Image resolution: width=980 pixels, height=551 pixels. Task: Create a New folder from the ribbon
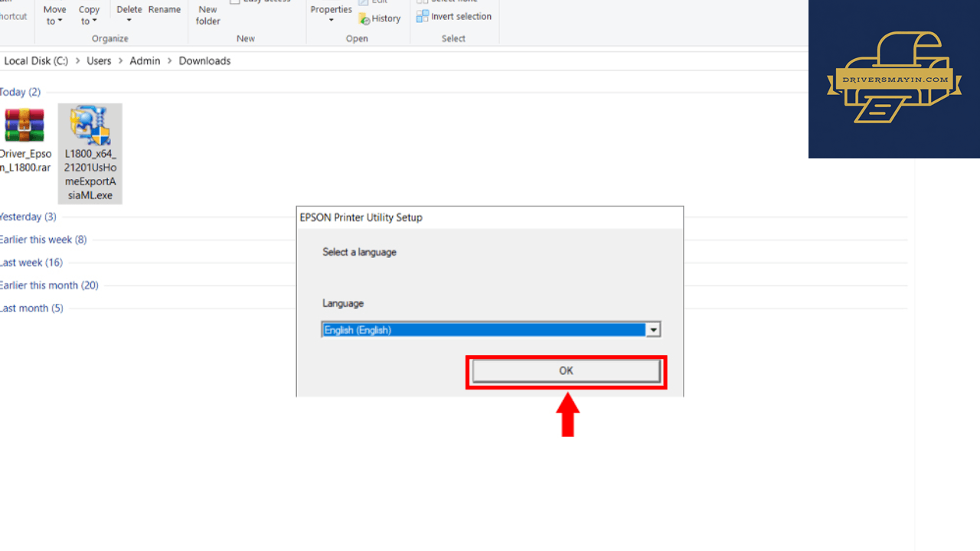tap(207, 15)
